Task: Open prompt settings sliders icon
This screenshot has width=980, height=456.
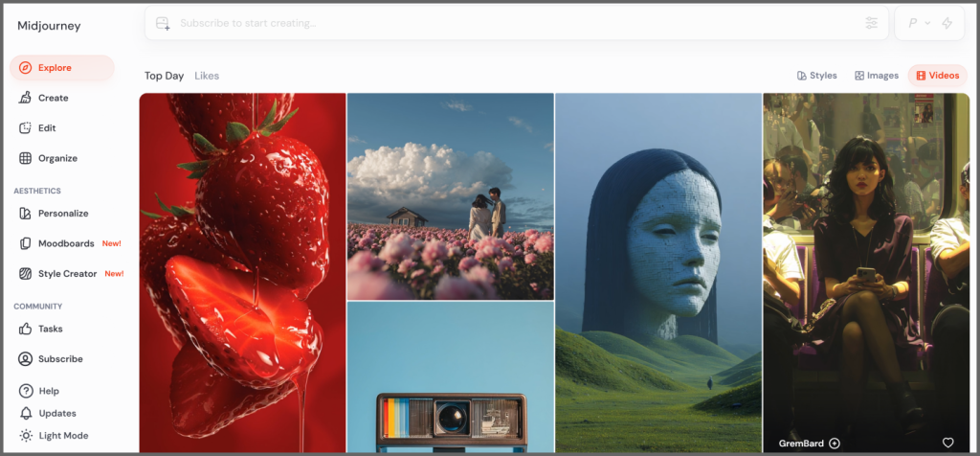Action: 871,23
